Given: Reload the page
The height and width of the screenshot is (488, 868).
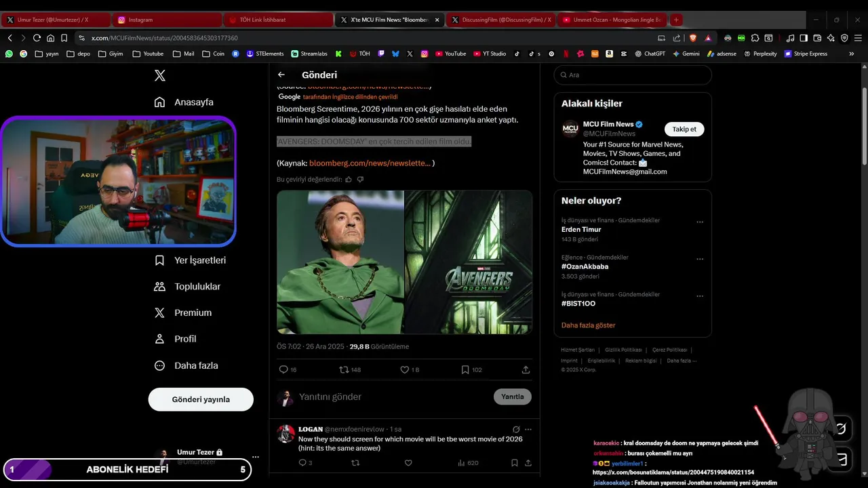Looking at the screenshot, I should [37, 38].
